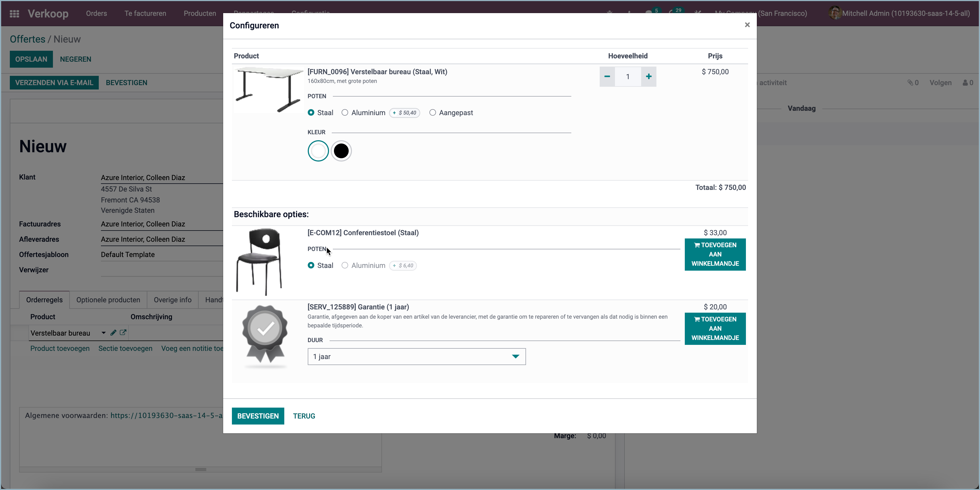This screenshot has height=490, width=980.
Task: Switch to the Optionele producten tab
Action: (x=108, y=299)
